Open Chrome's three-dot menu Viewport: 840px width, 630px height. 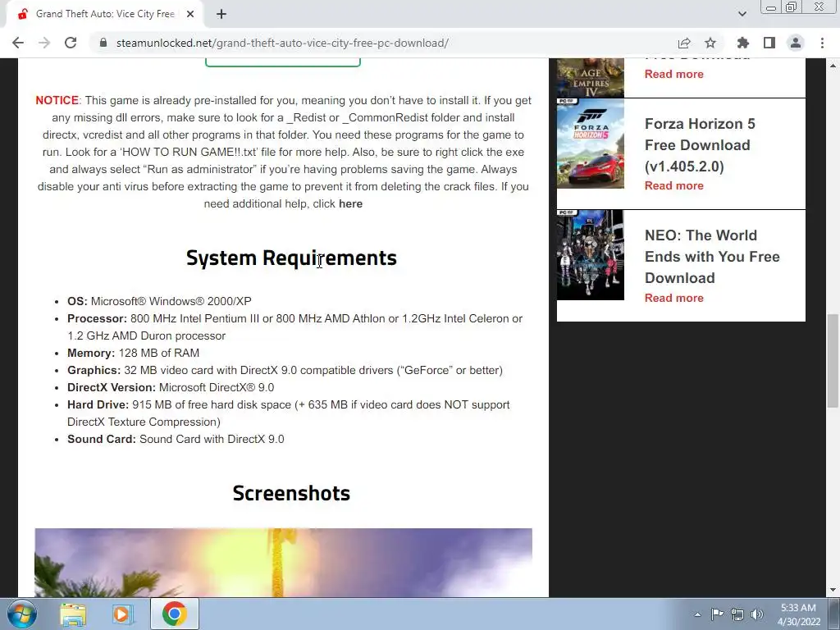[822, 43]
